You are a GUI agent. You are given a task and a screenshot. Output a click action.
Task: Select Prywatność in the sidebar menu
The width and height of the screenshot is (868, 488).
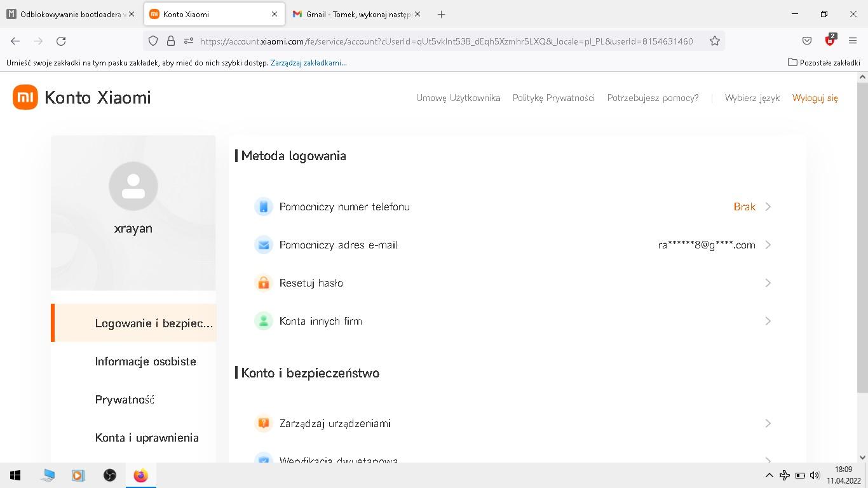tap(125, 400)
